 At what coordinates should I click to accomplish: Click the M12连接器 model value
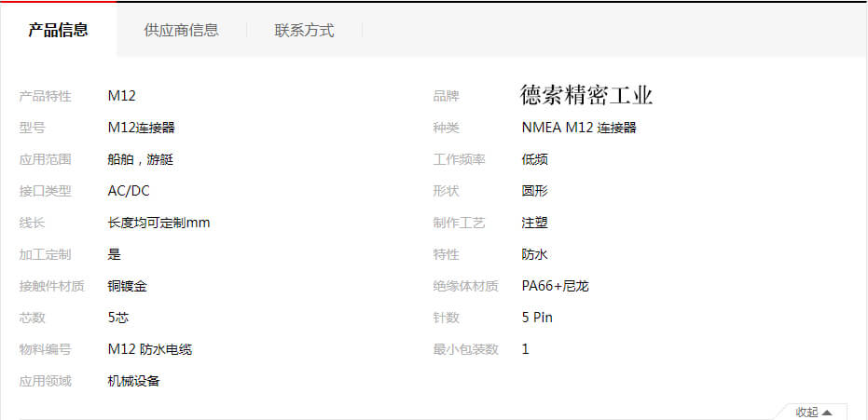coord(142,128)
